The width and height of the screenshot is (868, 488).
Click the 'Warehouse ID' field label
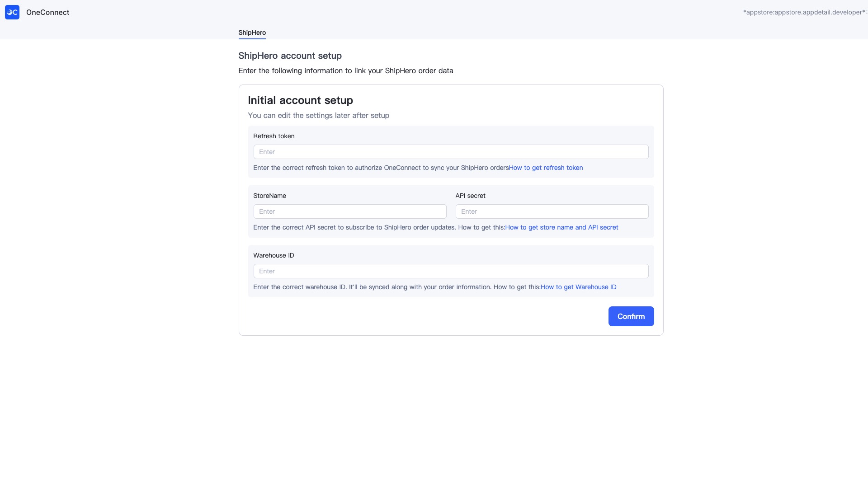pos(274,255)
